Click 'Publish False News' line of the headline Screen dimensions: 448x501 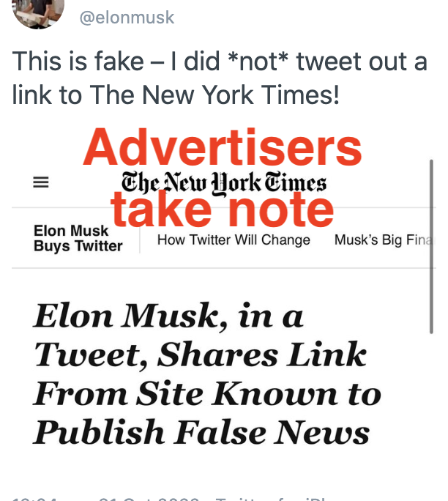click(x=201, y=432)
